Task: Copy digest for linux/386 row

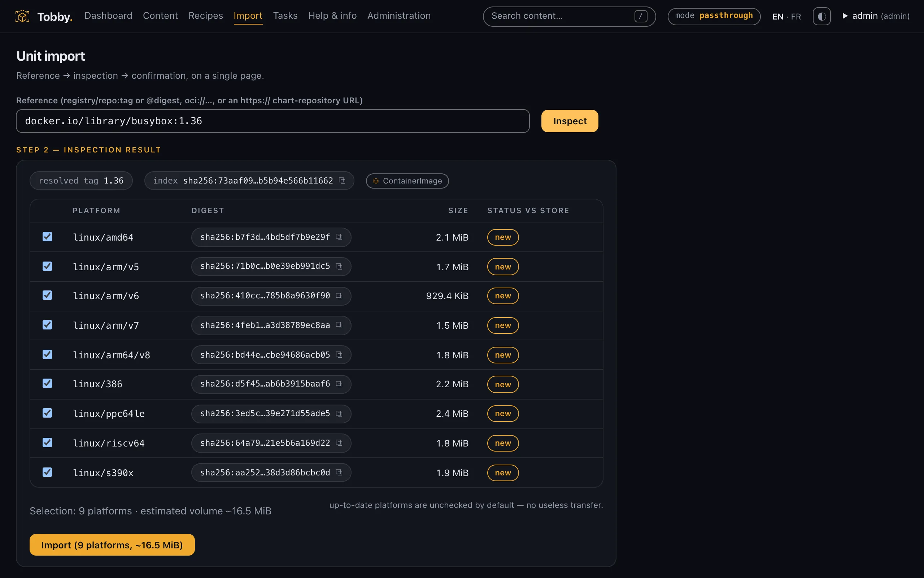Action: tap(339, 384)
